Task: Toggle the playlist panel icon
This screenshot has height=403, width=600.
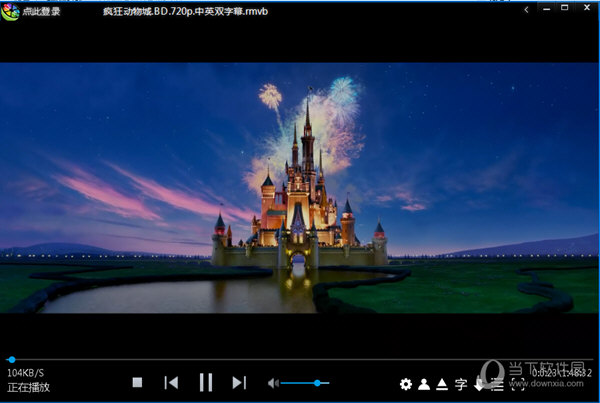Action: [497, 384]
